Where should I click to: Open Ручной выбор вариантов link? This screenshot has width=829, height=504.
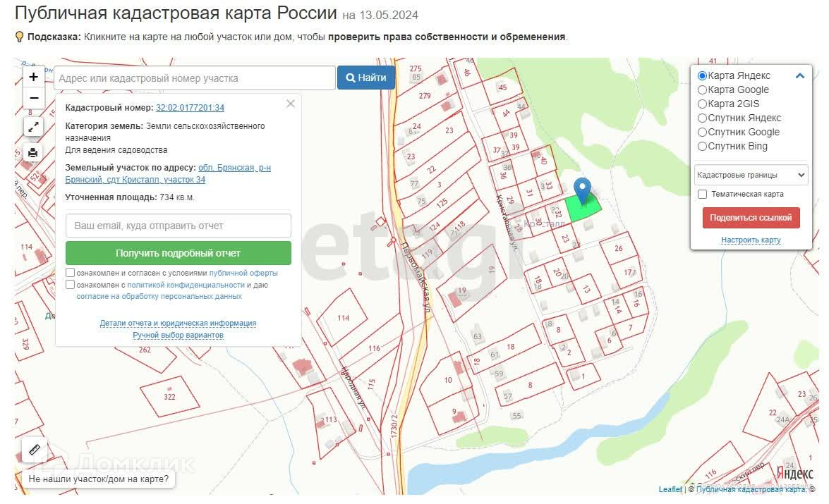click(x=178, y=335)
